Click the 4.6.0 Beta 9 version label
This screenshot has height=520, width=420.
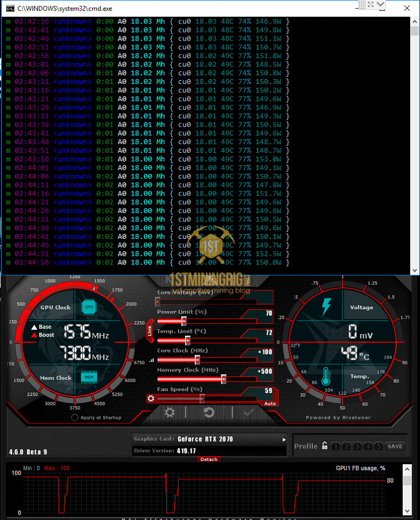click(x=28, y=452)
